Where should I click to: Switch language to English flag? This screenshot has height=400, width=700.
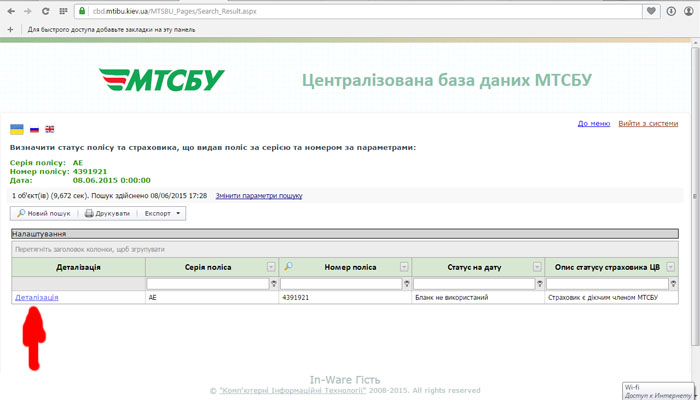[x=50, y=129]
